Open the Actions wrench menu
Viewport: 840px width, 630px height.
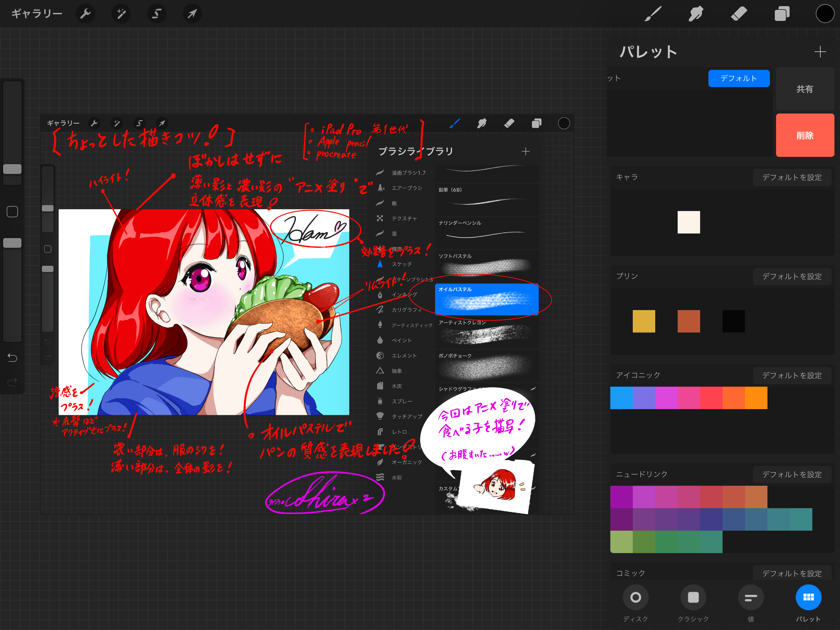85,14
